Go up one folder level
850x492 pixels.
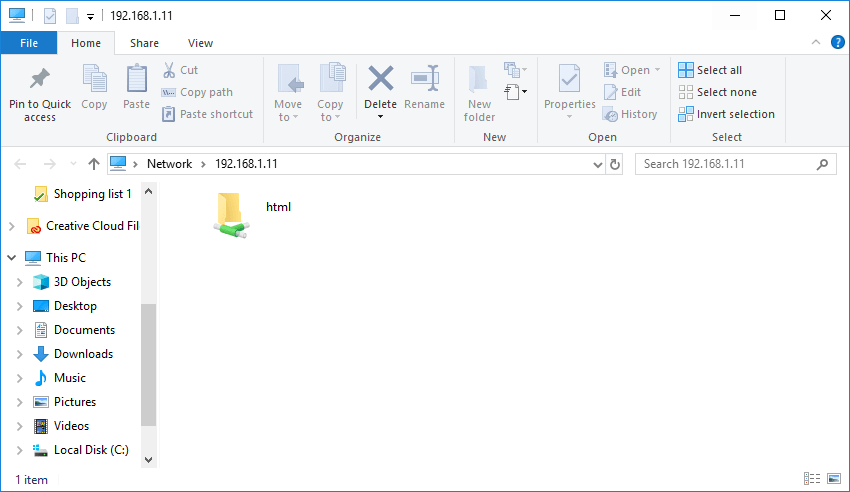click(x=94, y=164)
